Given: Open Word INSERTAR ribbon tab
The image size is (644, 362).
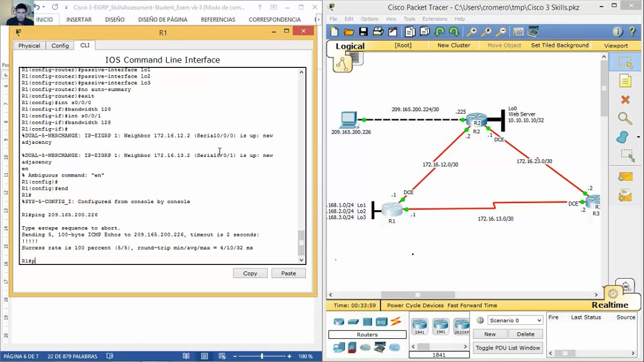Looking at the screenshot, I should pos(79,19).
